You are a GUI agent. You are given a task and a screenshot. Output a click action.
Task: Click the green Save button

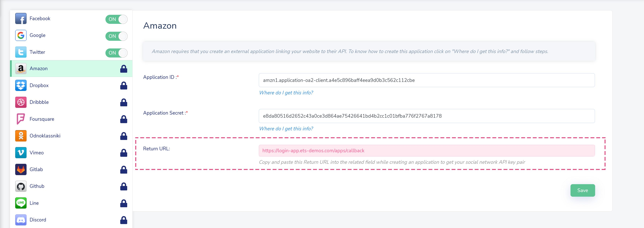click(582, 191)
